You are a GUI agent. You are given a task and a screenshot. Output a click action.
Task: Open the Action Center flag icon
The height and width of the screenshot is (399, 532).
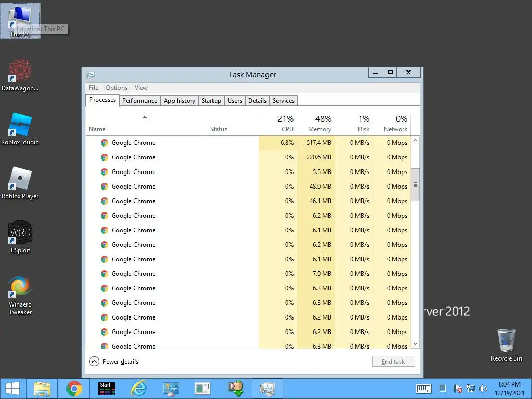point(458,389)
